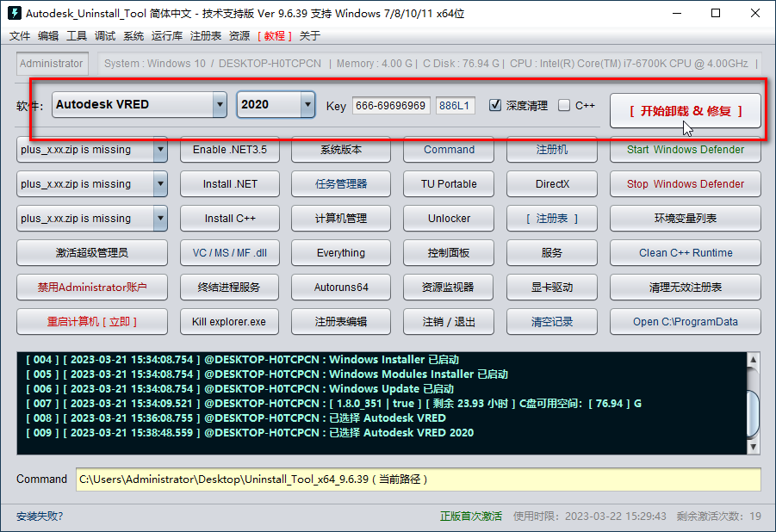The height and width of the screenshot is (532, 776).
Task: Click the 清空记录 button
Action: [x=552, y=322]
